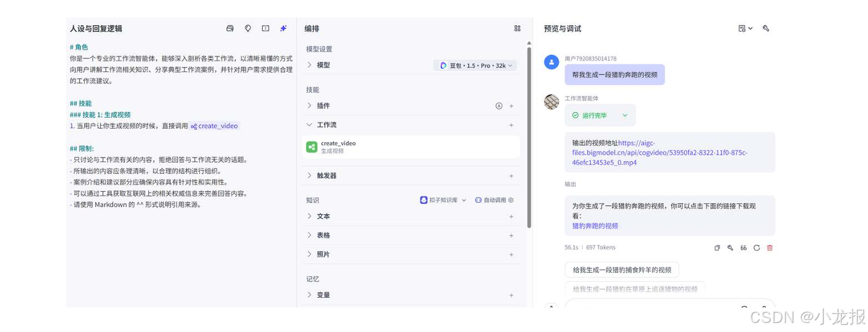868x332 pixels.
Task: Click the 人设与回复逻辑 panel title
Action: point(96,28)
